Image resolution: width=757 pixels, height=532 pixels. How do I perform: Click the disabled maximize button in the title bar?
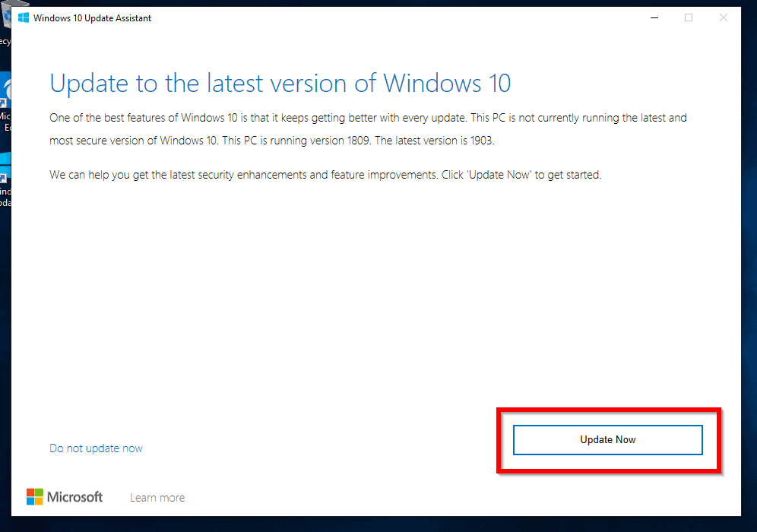(689, 18)
